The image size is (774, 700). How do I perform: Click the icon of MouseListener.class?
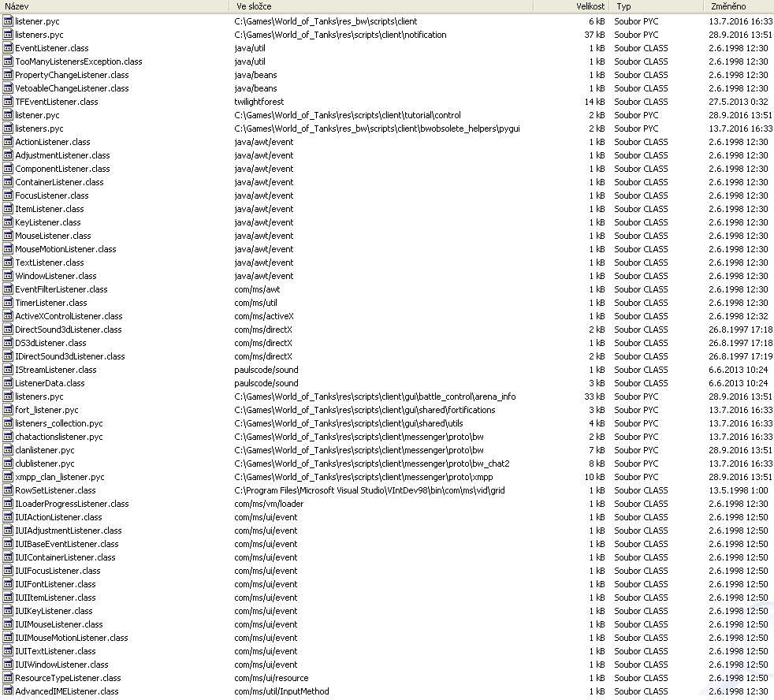7,236
